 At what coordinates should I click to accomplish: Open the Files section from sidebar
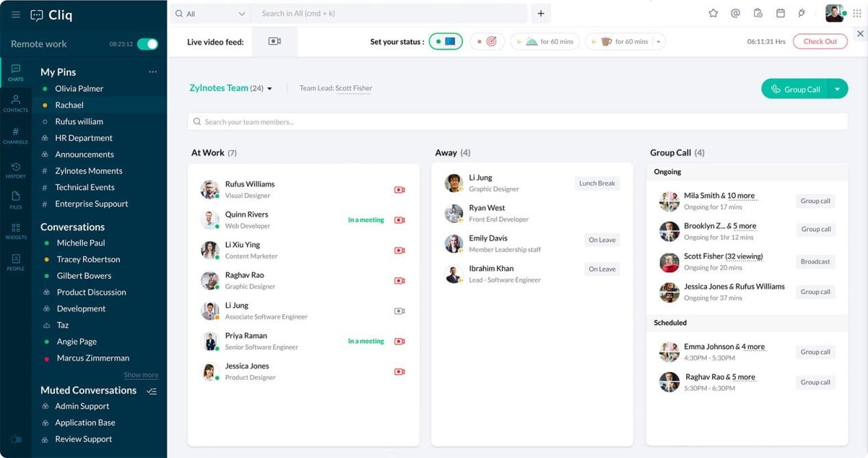coord(15,202)
